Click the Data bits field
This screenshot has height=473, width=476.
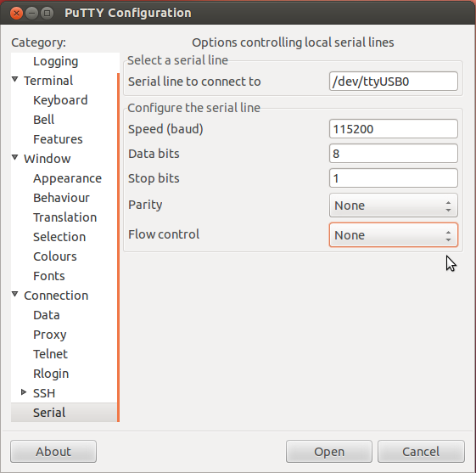point(394,154)
